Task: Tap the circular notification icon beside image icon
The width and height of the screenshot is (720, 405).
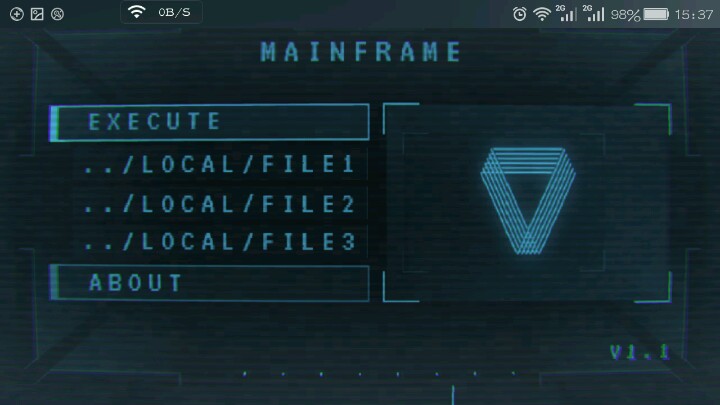Action: click(x=57, y=14)
